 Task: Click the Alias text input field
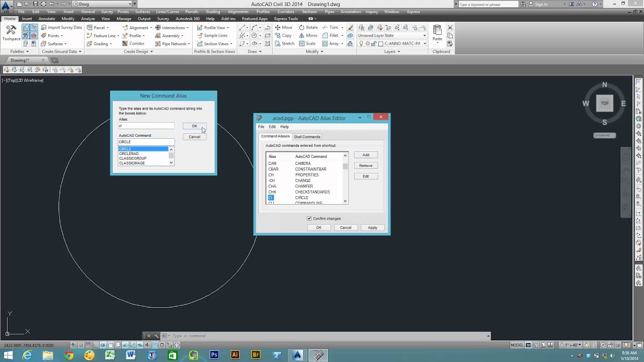click(x=146, y=126)
